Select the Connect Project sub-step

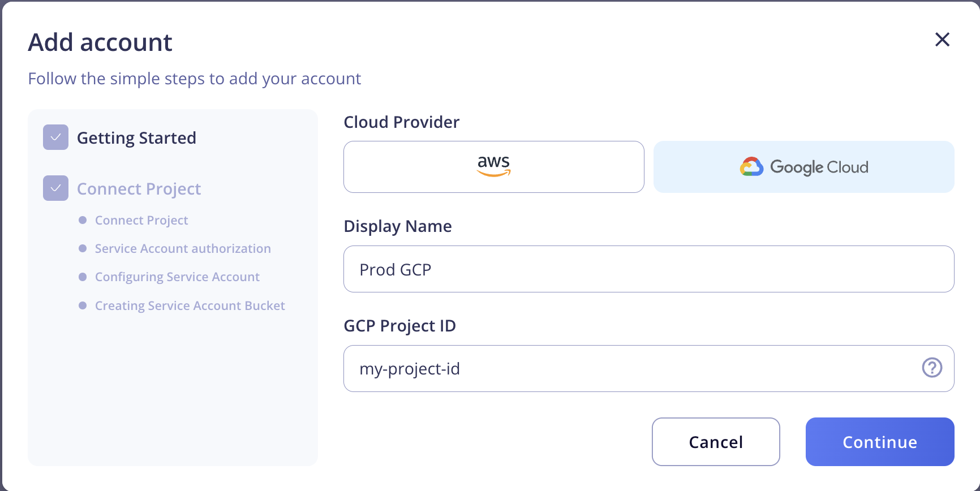[x=141, y=220]
